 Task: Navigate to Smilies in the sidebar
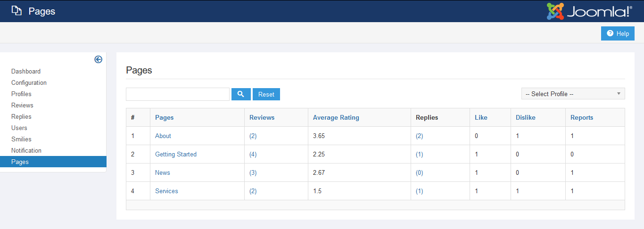point(22,139)
